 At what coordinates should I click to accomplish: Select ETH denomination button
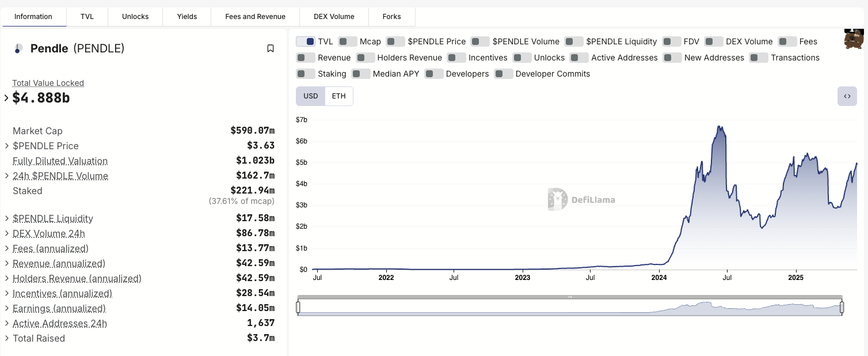click(339, 96)
